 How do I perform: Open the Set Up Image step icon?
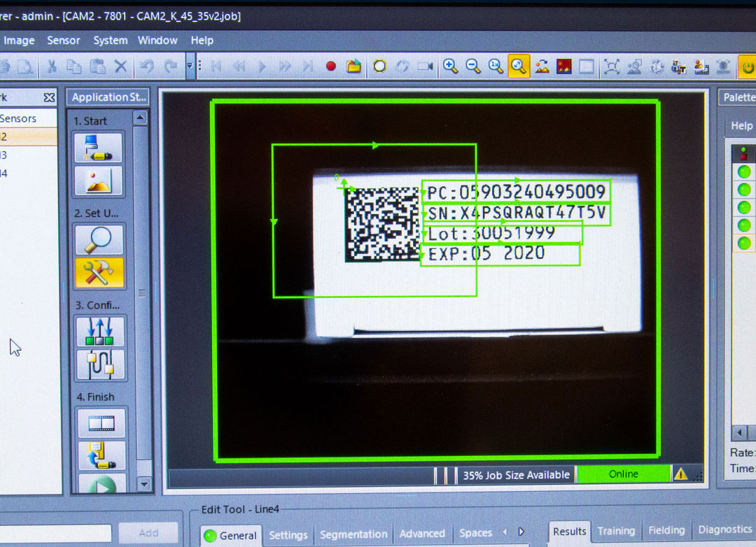[x=99, y=180]
